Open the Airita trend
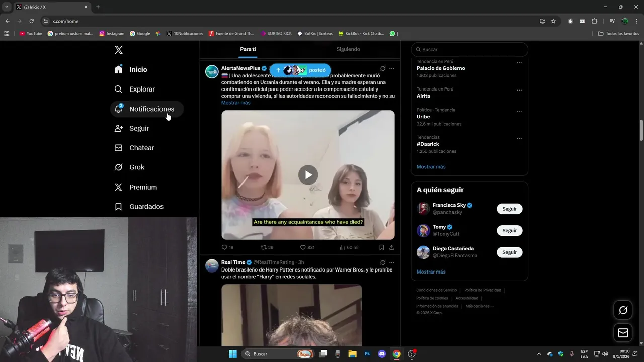Image resolution: width=644 pixels, height=362 pixels. pos(423,96)
